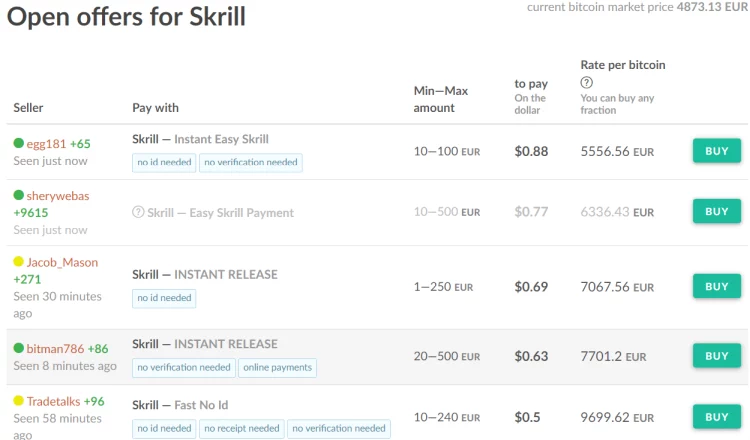Buy the 6336.43 EUR offer
This screenshot has height=440, width=750.
click(x=717, y=211)
